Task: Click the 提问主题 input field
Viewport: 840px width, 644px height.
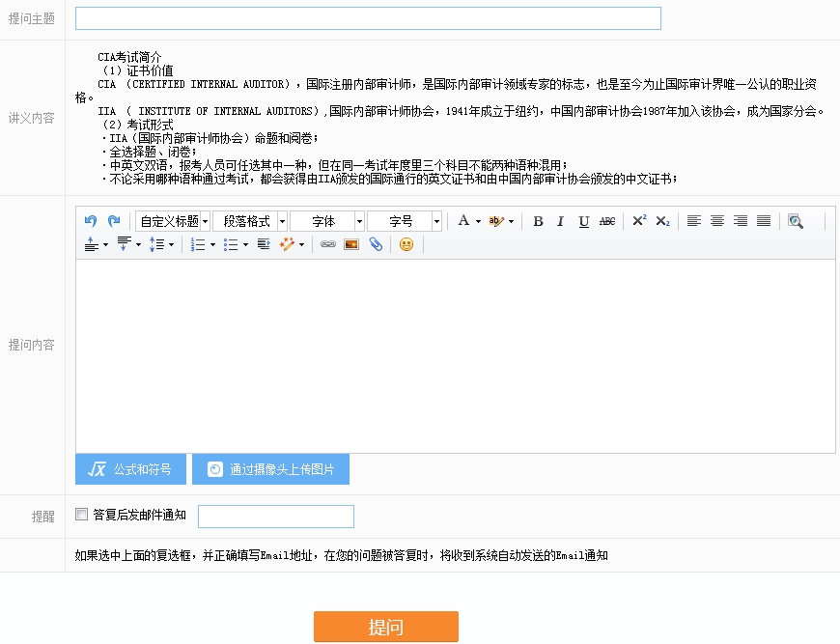Action: point(368,18)
